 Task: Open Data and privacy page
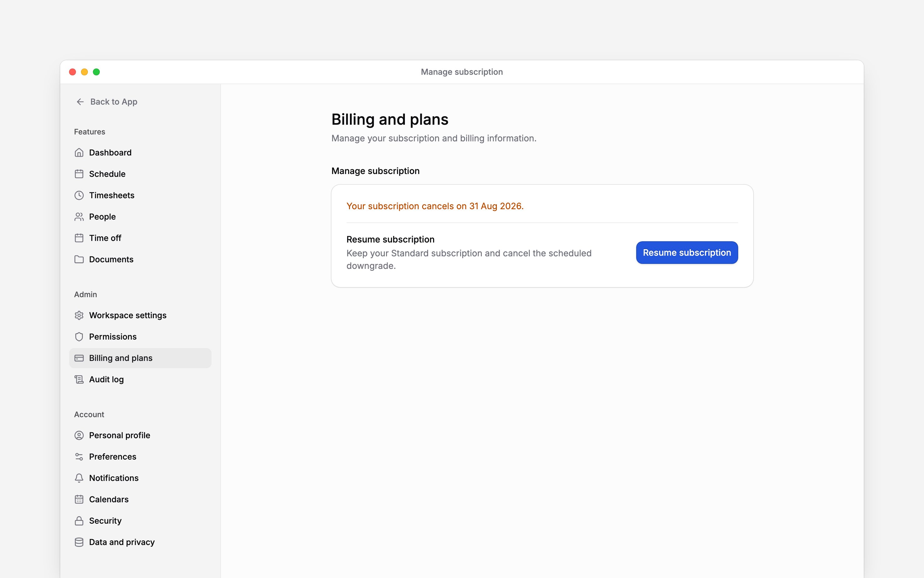[x=140, y=543]
